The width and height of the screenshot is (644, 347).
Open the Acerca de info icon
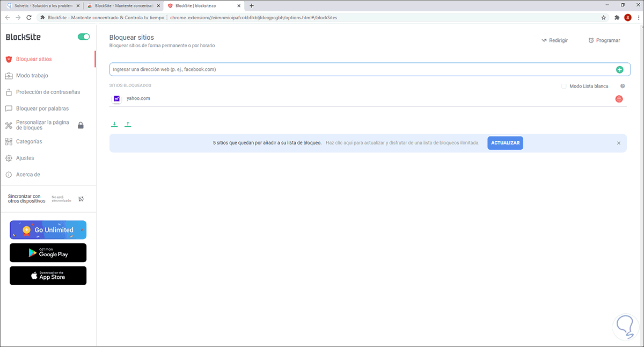(9, 175)
